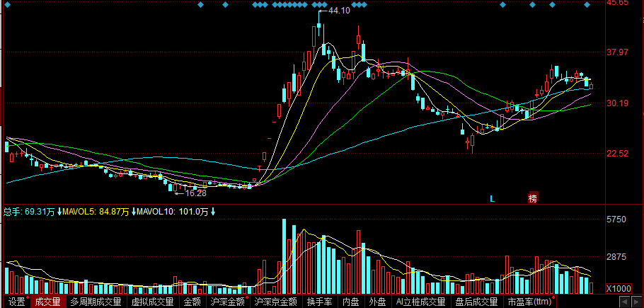Select the 沪深京金额 tab
644x308 pixels.
click(x=275, y=302)
